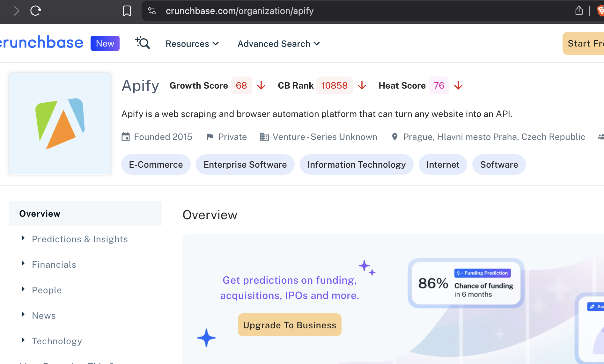Click Upgrade To Business button
The image size is (604, 364).
(290, 325)
